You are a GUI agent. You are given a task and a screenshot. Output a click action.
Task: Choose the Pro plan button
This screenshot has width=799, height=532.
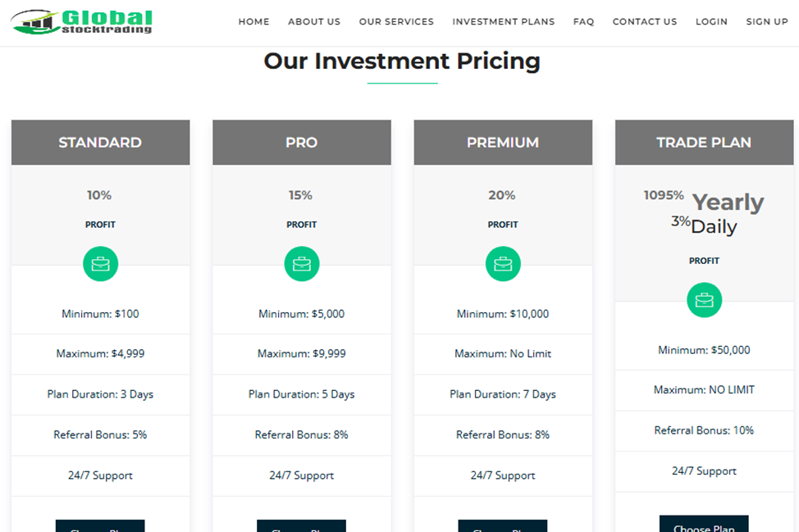(x=301, y=526)
